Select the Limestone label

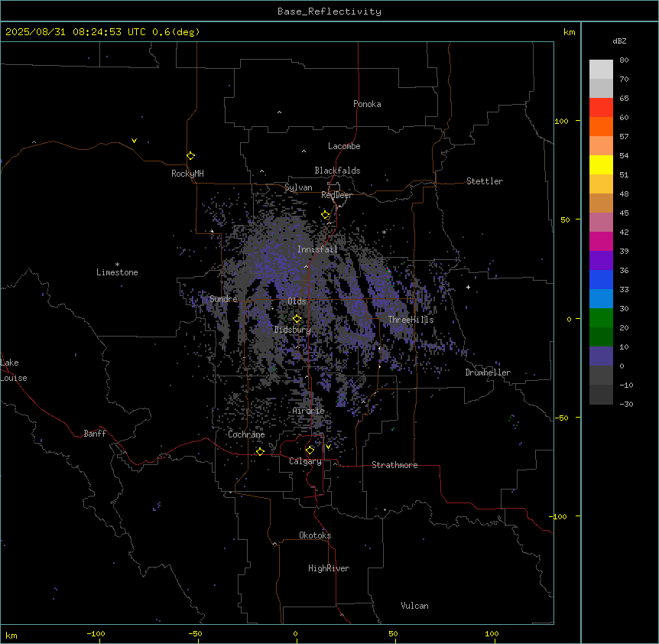pyautogui.click(x=117, y=272)
